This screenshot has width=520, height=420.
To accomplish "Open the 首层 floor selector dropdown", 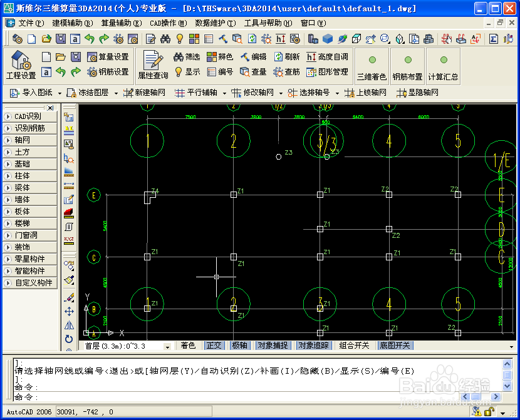I will pos(167,347).
